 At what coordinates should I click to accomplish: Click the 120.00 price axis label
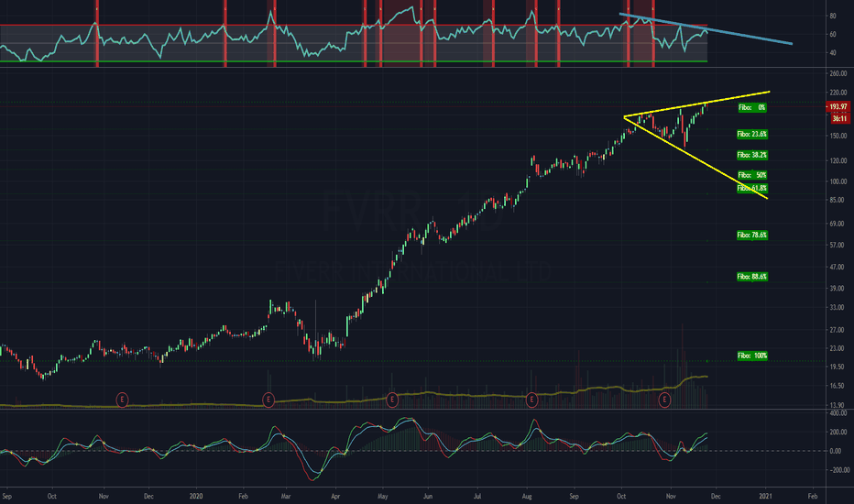click(838, 160)
